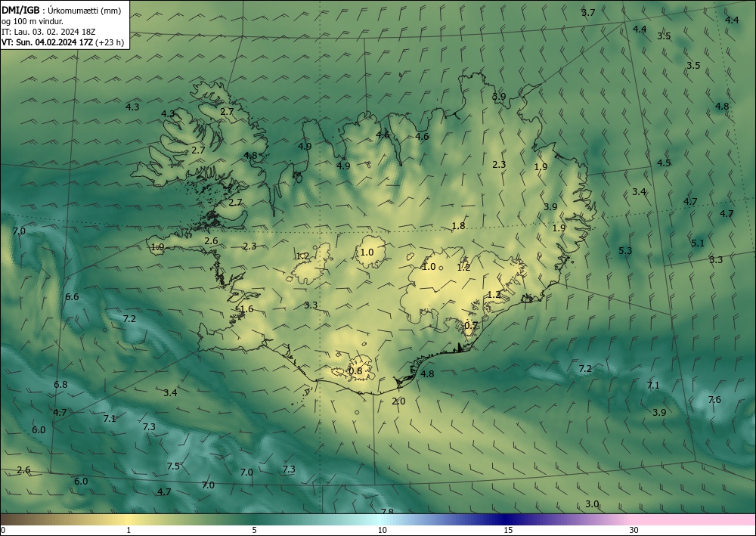Select the 6.6 value over the western sea

[72, 296]
